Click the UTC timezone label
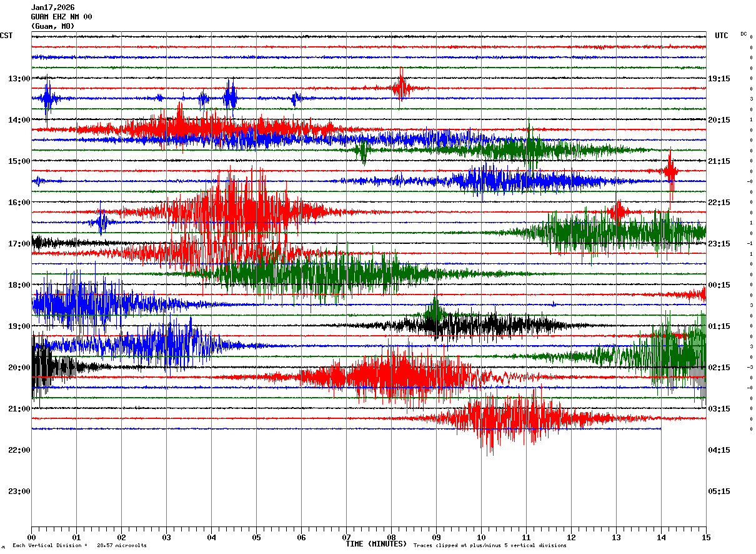756x554 pixels. [722, 36]
